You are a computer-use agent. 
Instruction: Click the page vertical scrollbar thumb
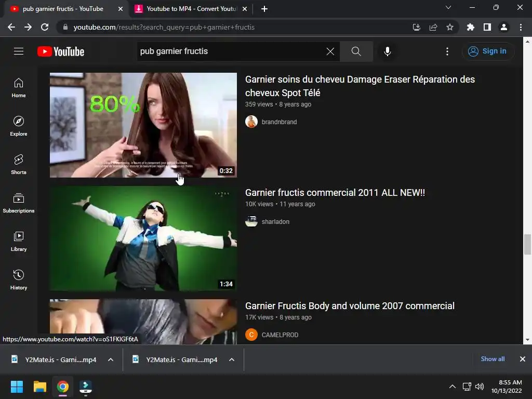[527, 244]
